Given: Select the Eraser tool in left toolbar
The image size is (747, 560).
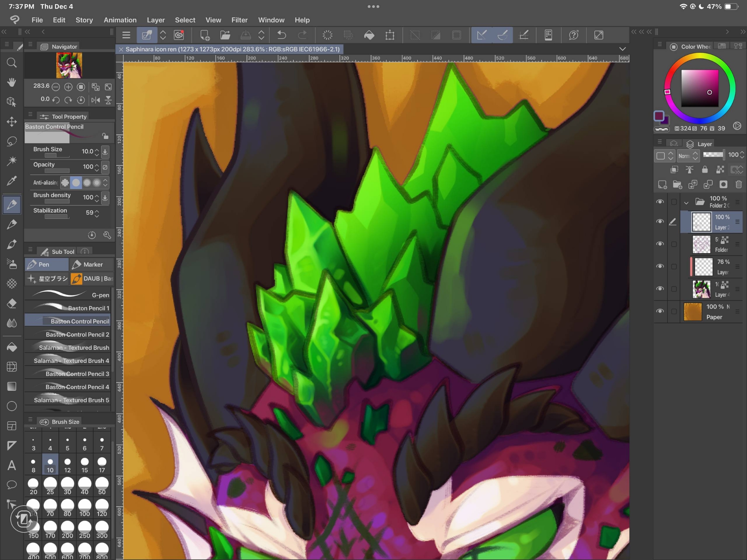Looking at the screenshot, I should pos(12,303).
